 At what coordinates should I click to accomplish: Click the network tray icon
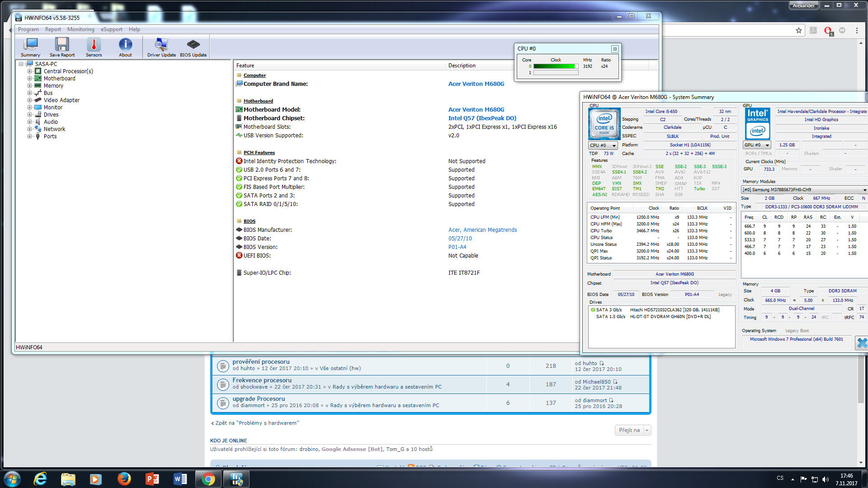[x=814, y=479]
